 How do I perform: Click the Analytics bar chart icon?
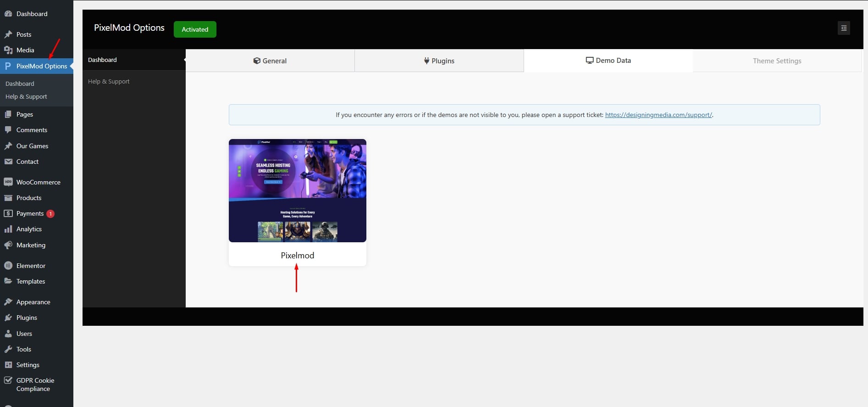pyautogui.click(x=8, y=229)
